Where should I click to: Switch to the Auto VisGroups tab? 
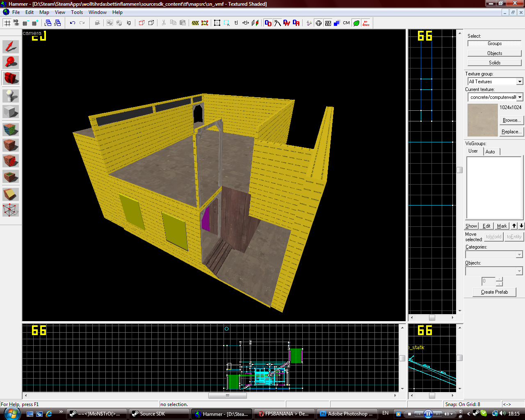tap(490, 152)
